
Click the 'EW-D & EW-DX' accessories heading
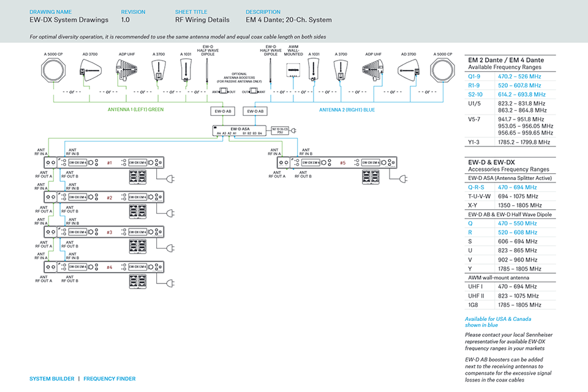point(491,162)
